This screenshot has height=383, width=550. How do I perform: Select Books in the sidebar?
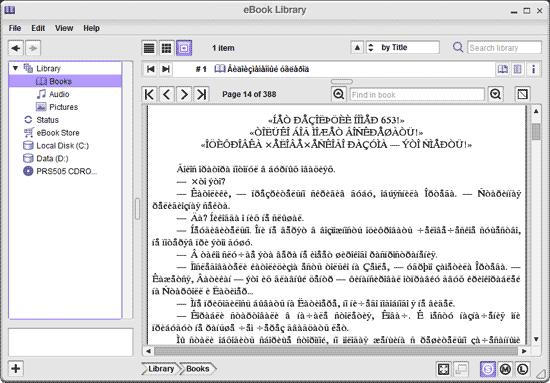click(65, 81)
